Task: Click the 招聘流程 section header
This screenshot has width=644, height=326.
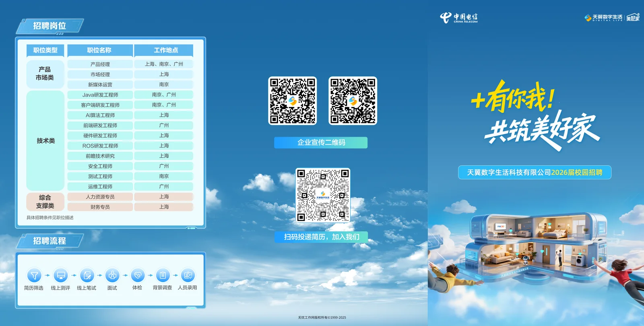Action: coord(50,241)
